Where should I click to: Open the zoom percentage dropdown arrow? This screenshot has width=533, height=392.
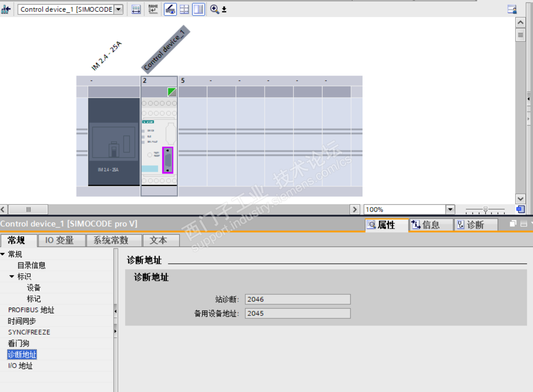[x=450, y=209]
